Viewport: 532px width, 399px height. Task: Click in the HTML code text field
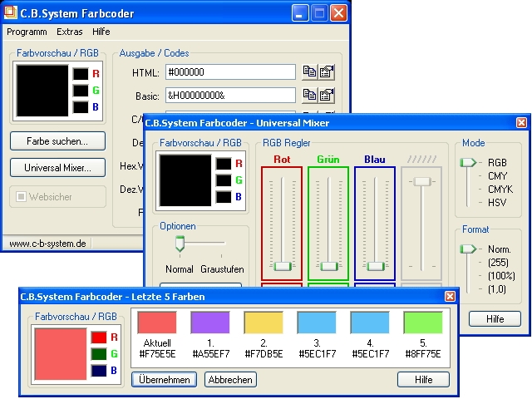[230, 72]
